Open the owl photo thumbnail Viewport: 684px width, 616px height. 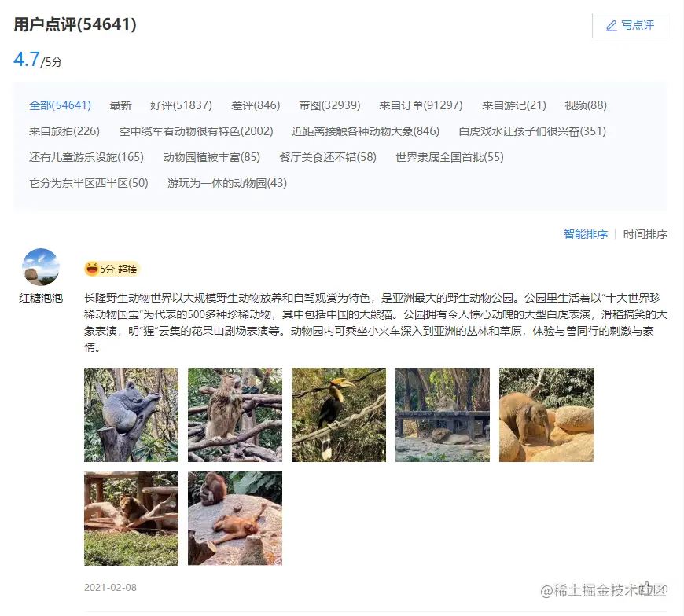tap(235, 415)
